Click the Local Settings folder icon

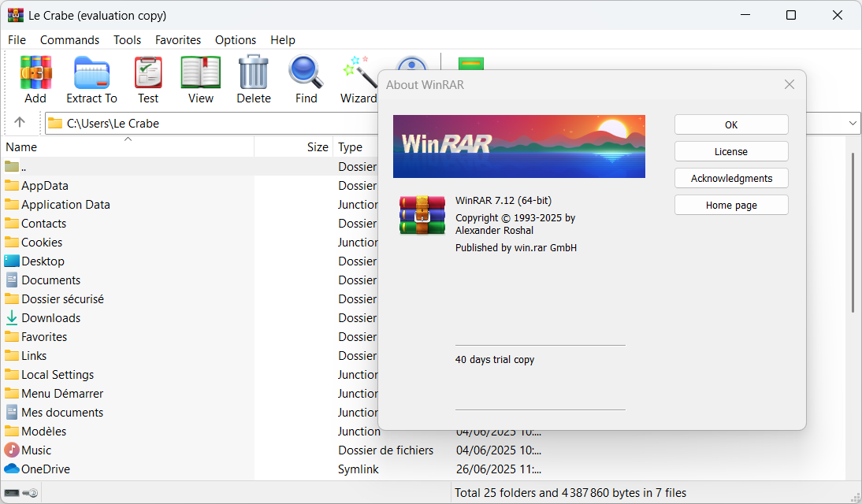coord(12,374)
